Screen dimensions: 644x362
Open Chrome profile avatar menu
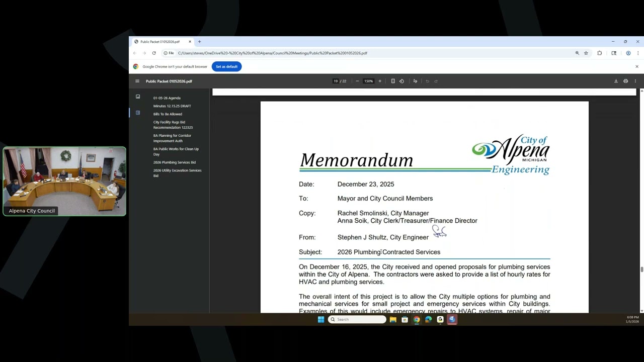[628, 53]
